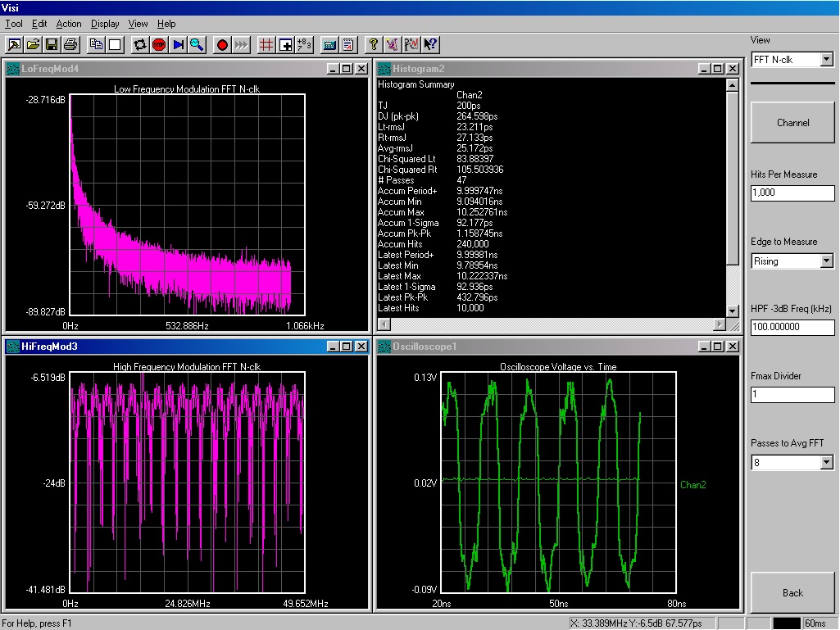Click the floppy disk save icon
Viewport: 840px width, 630px height.
point(52,44)
